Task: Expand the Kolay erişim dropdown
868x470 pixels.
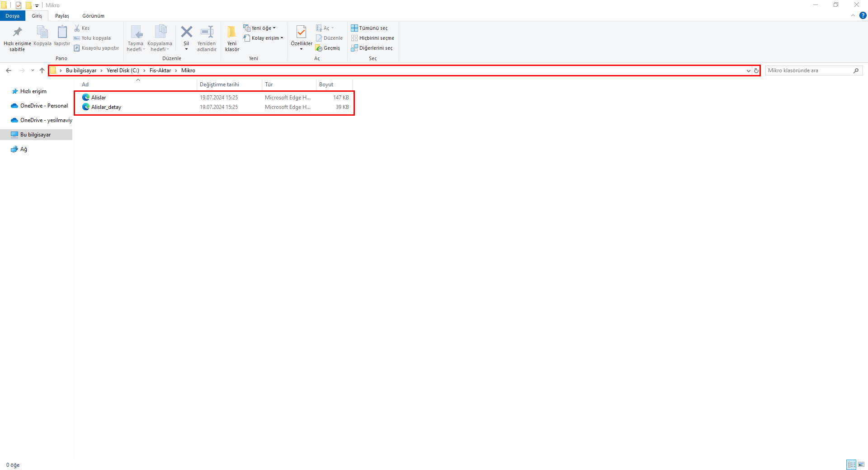Action: [264, 38]
